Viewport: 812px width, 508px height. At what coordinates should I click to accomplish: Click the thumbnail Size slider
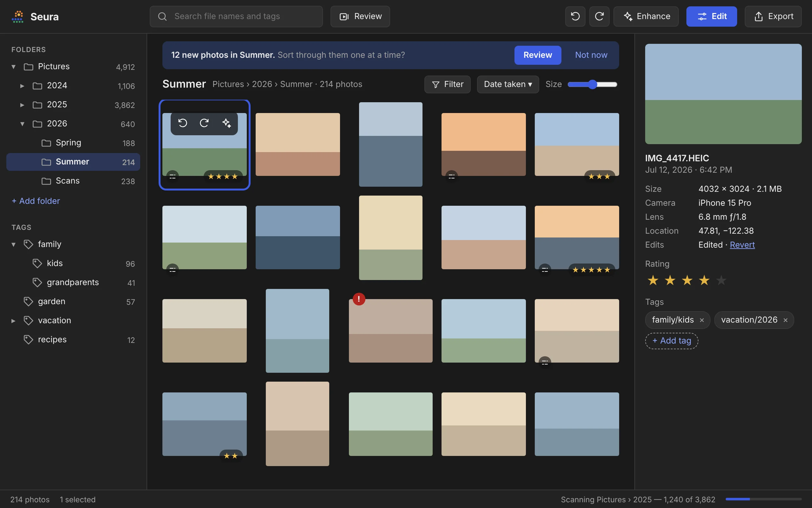coord(592,84)
